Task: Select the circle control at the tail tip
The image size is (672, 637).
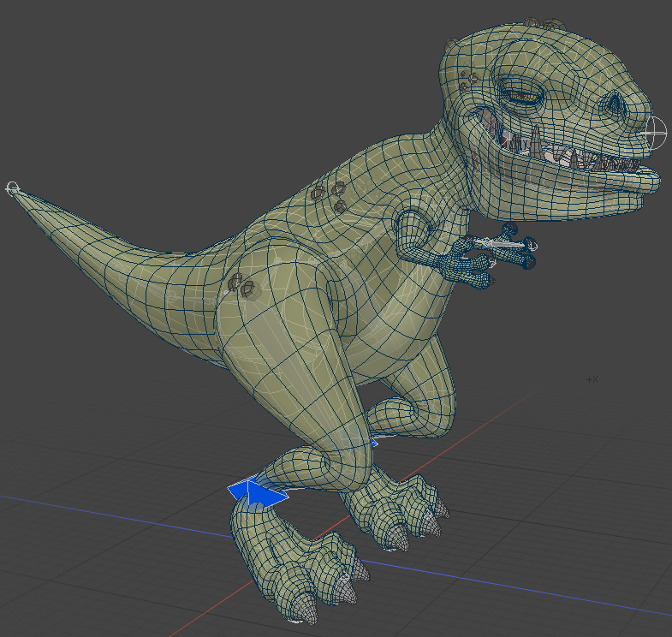Action: coord(12,188)
